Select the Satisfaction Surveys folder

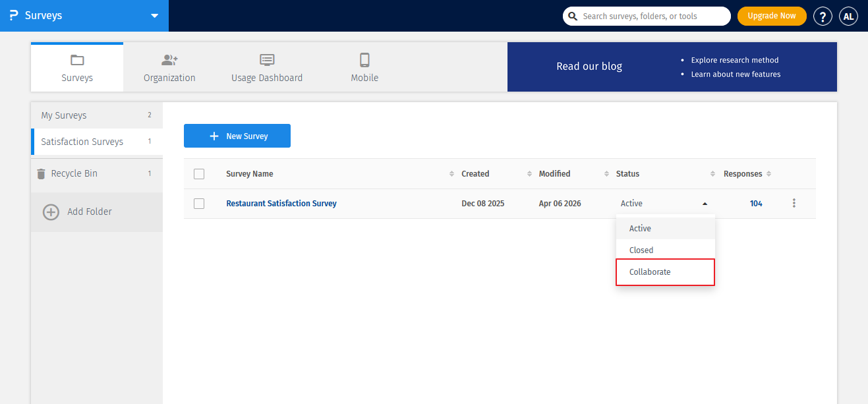[97, 142]
